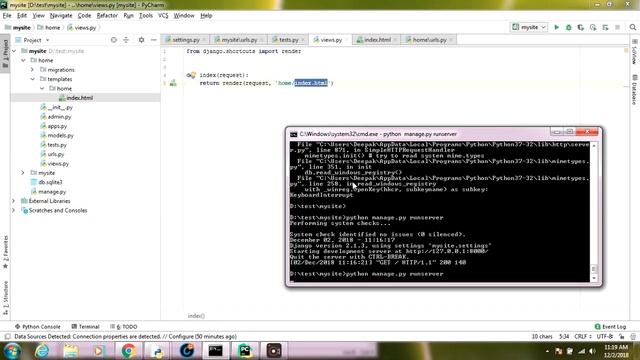Open the command prompt taskbar icon

216,351
